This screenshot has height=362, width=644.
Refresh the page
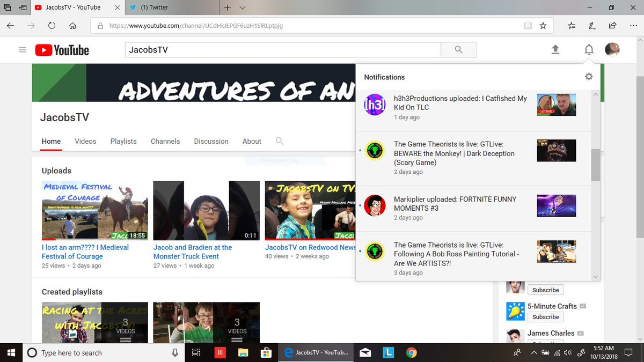point(52,25)
